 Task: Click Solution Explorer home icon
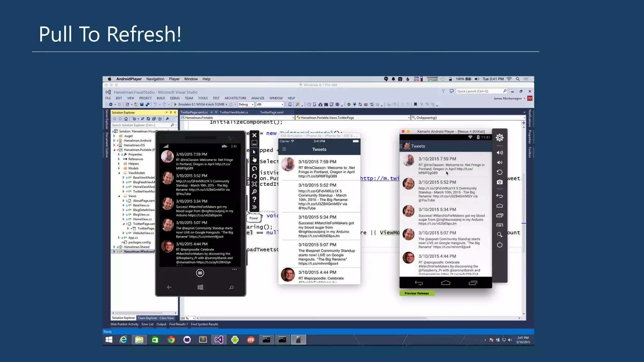pyautogui.click(x=126, y=119)
